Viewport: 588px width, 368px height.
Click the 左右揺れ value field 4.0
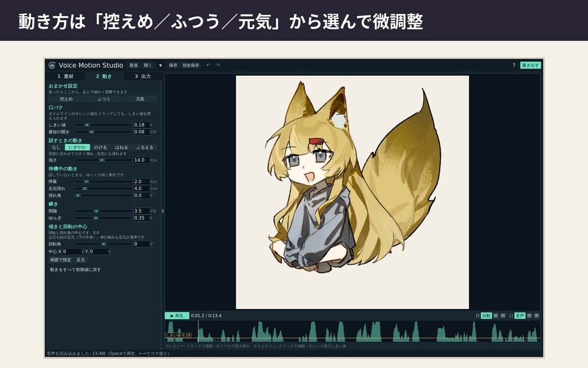[x=142, y=189]
